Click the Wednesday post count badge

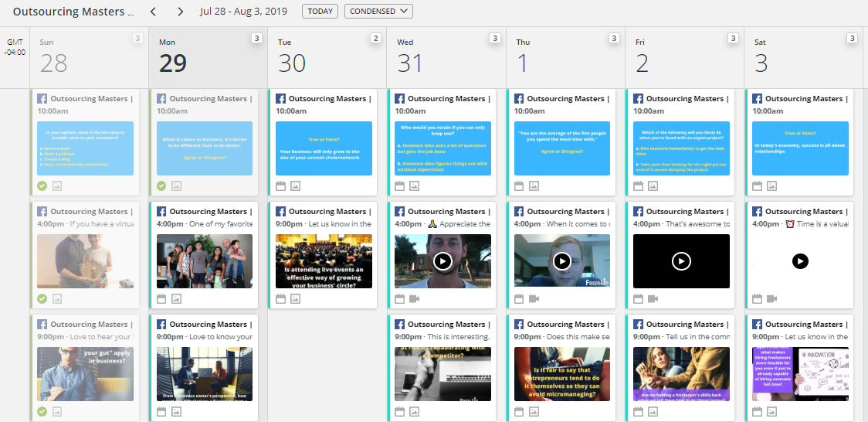click(x=495, y=38)
